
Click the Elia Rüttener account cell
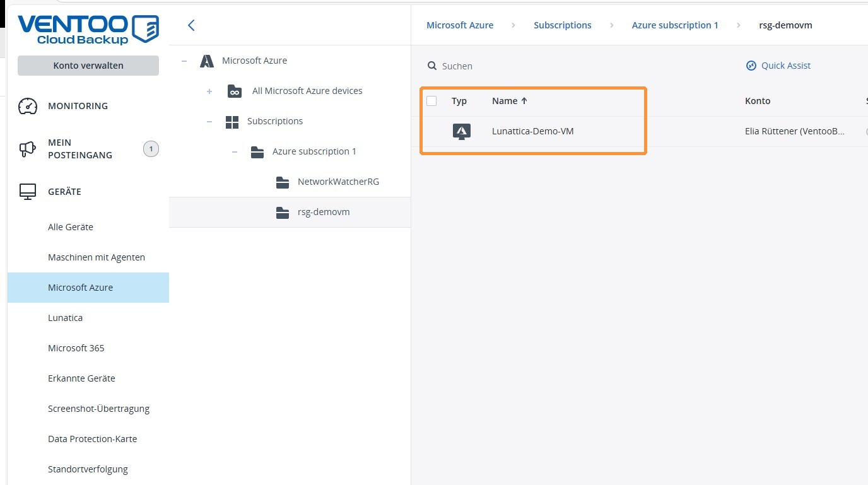coord(795,132)
